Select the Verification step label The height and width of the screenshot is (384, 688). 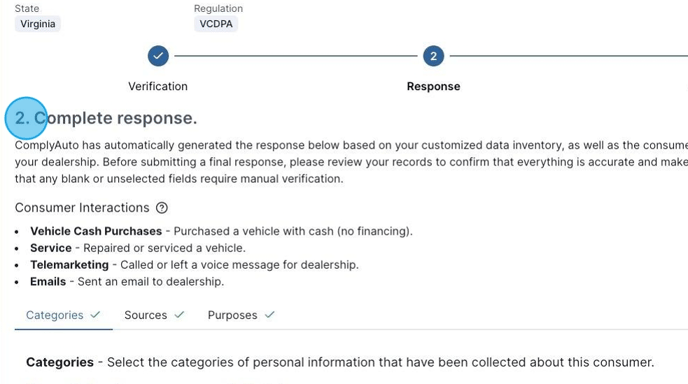pos(158,86)
